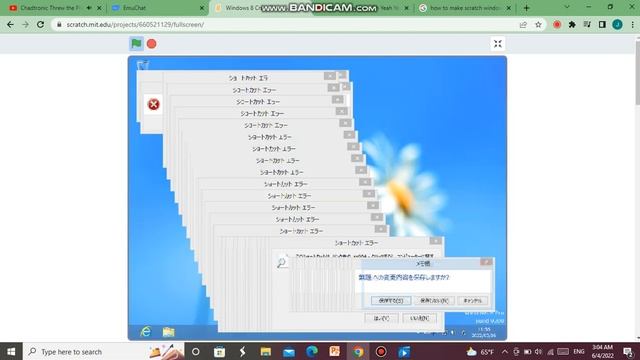The width and height of the screenshot is (640, 360).
Task: Open the ENG language indicator
Action: 579,351
